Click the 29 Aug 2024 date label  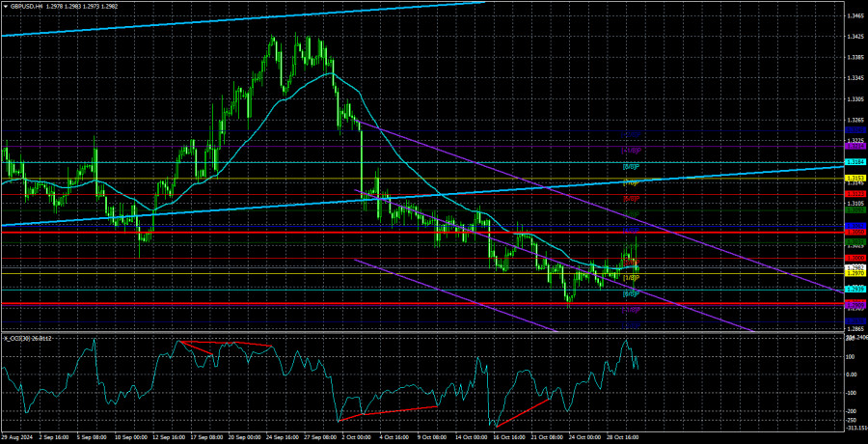point(17,437)
